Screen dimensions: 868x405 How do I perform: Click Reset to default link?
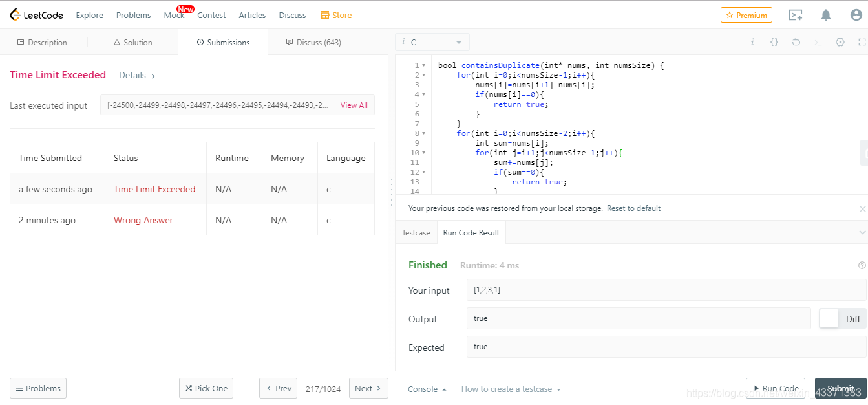pos(633,208)
